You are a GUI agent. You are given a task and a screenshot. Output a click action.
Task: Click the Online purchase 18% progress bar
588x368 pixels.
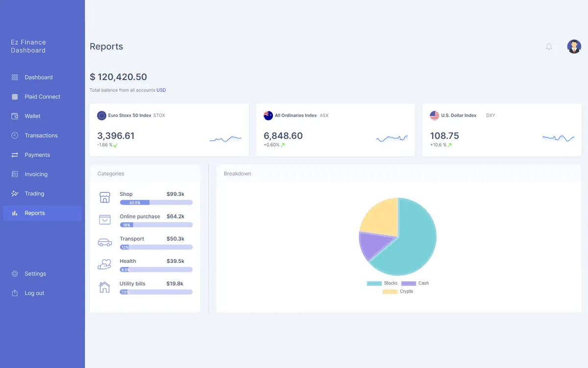tap(156, 225)
